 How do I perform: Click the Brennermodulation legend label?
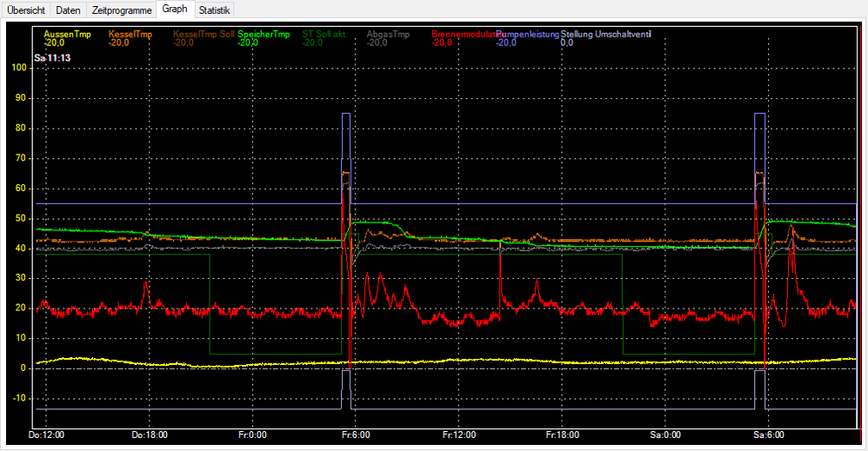(x=463, y=34)
